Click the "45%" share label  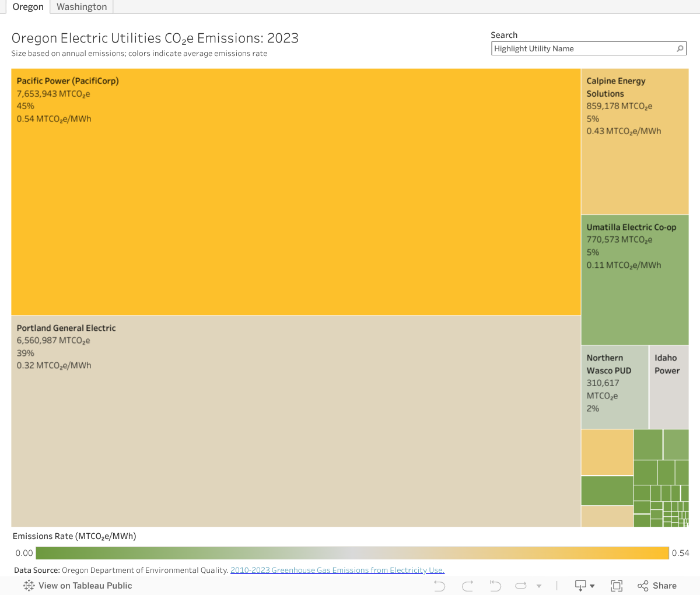click(26, 106)
